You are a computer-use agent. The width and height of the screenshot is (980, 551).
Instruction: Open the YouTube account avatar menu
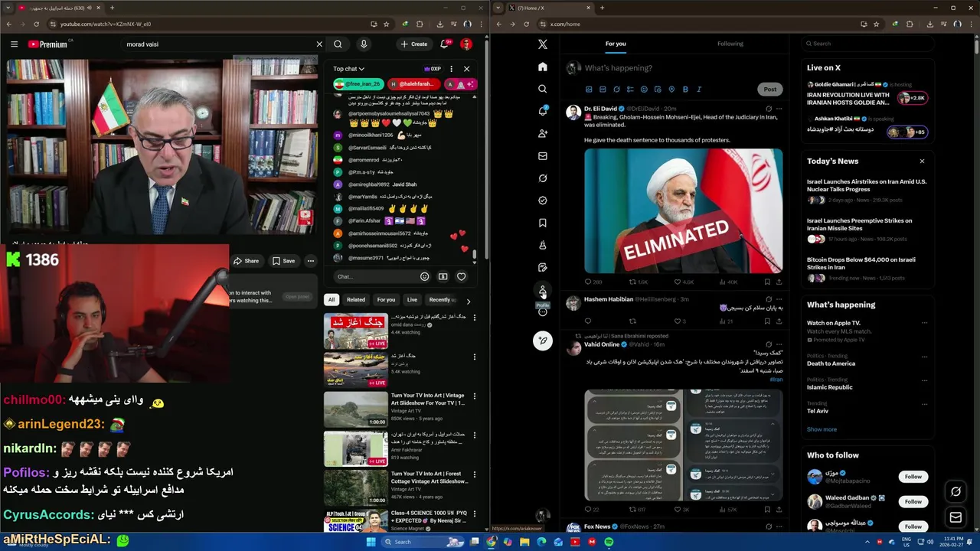point(465,44)
